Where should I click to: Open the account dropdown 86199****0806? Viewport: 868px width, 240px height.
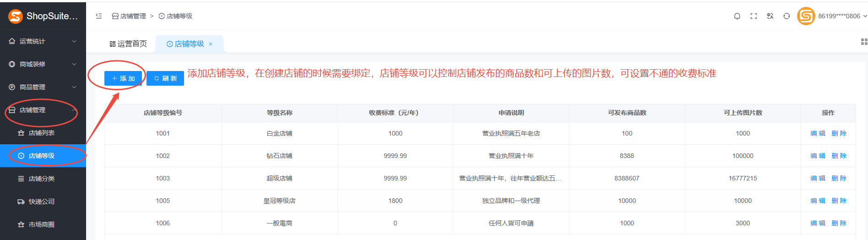842,16
